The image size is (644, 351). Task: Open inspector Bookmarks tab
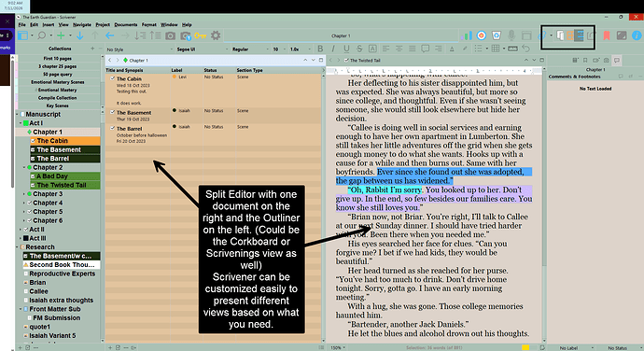[x=585, y=61]
